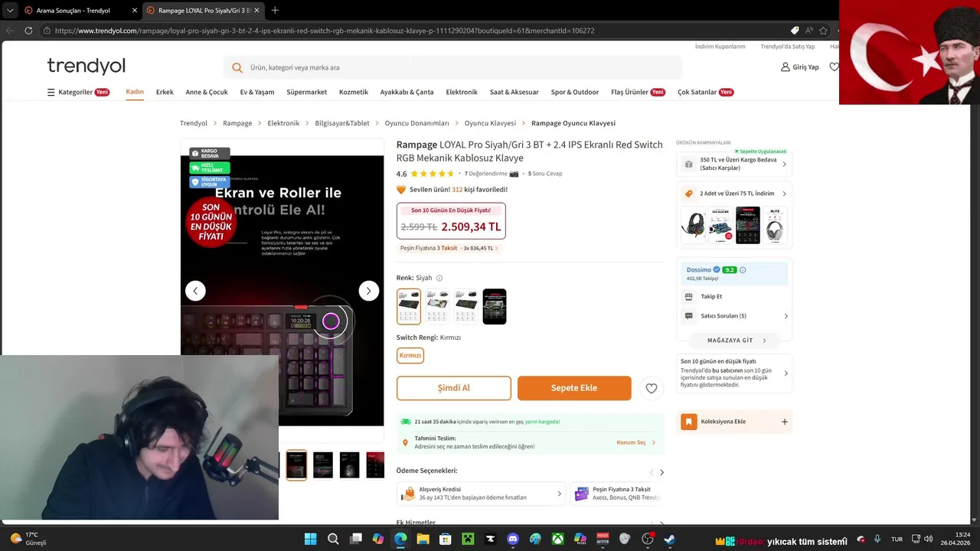The image size is (980, 551).
Task: Click the clock showing 13:24 in taskbar
Action: 962,534
